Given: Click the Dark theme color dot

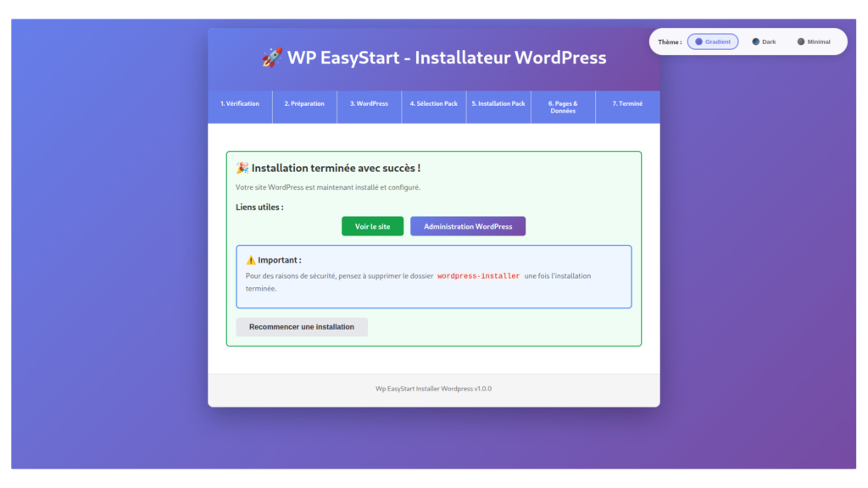Looking at the screenshot, I should click(x=756, y=42).
